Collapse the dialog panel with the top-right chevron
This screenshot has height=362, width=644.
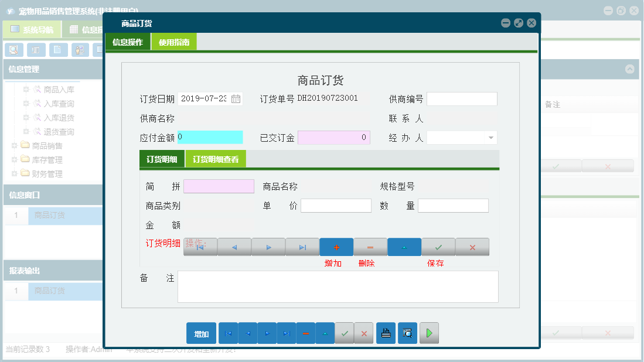pyautogui.click(x=630, y=69)
